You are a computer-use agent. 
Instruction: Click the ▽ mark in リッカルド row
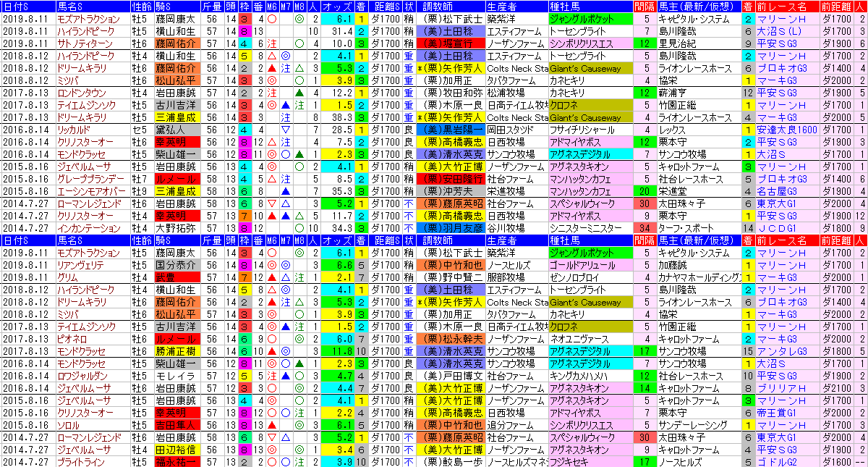point(285,130)
